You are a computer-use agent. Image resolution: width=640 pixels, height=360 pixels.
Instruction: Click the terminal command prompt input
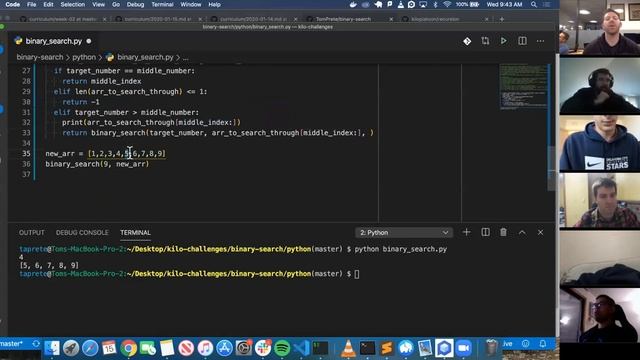pyautogui.click(x=357, y=274)
